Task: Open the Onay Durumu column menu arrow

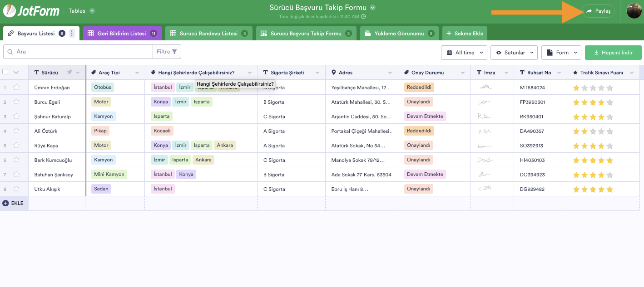Action: point(463,73)
